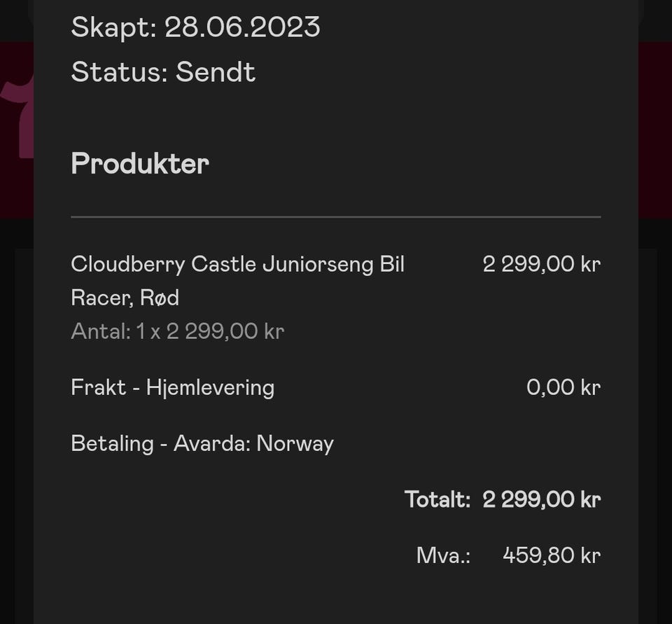672x624 pixels.
Task: Click the total amount 2 299,00 kr
Action: (542, 499)
